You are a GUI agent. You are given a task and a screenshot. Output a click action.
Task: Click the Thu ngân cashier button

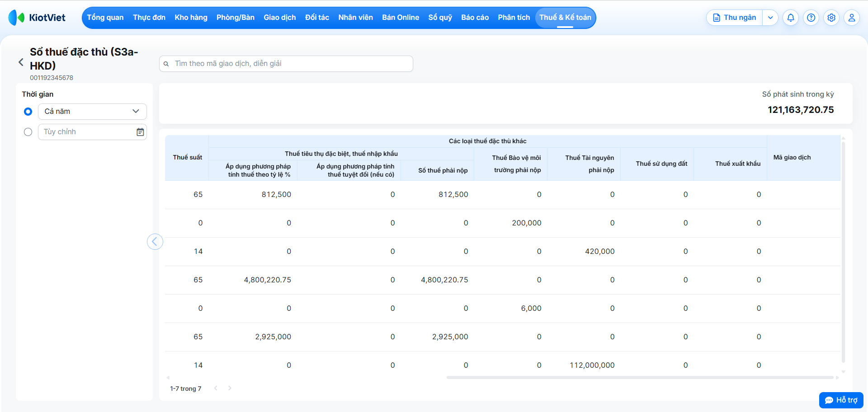point(735,18)
